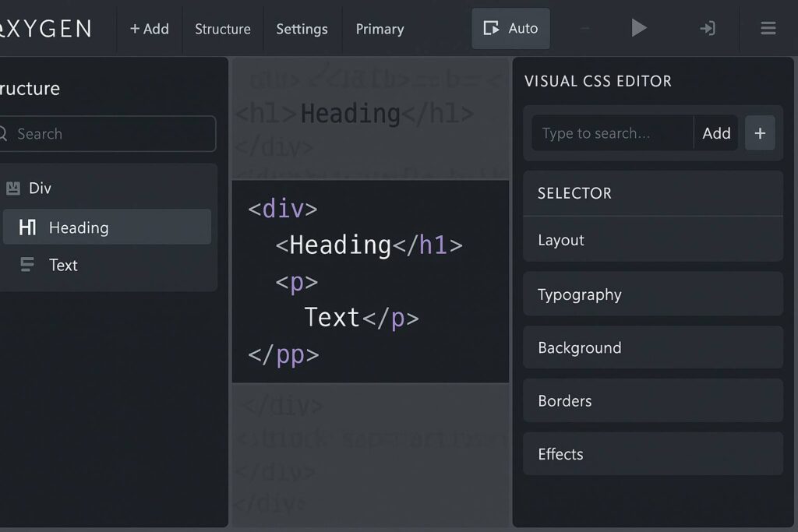798x532 pixels.
Task: Click the Primary toolbar item
Action: pyautogui.click(x=380, y=29)
